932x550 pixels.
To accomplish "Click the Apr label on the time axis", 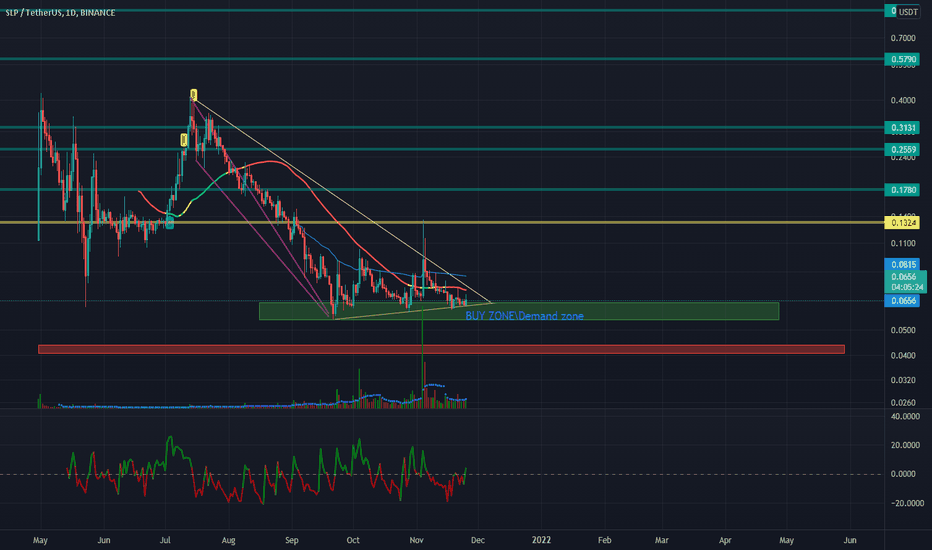I will (x=725, y=540).
